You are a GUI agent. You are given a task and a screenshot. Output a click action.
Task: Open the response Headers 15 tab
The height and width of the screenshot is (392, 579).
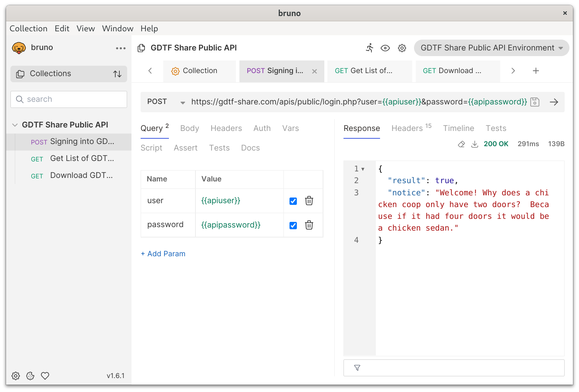pyautogui.click(x=411, y=128)
